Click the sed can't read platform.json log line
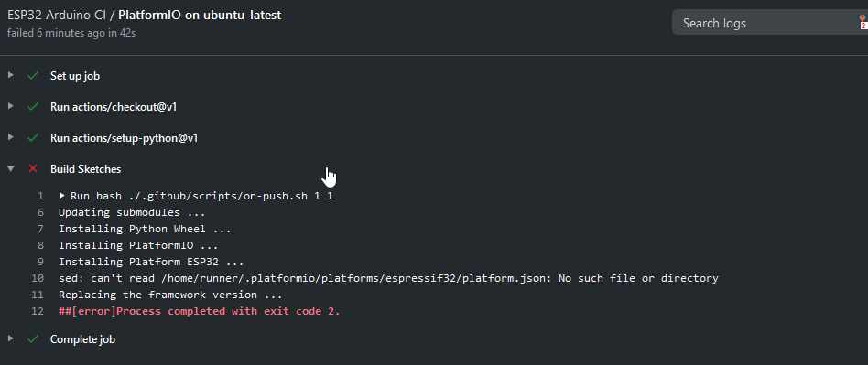The image size is (868, 365). (388, 278)
